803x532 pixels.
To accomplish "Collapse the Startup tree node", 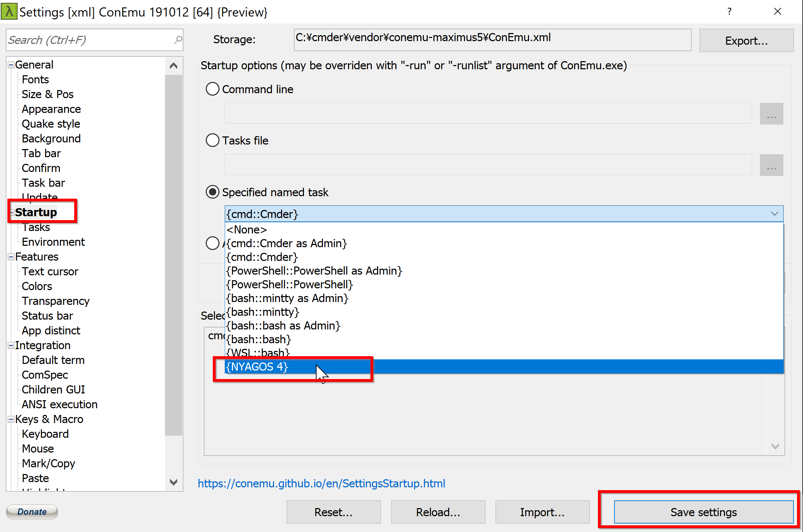I will pos(12,212).
